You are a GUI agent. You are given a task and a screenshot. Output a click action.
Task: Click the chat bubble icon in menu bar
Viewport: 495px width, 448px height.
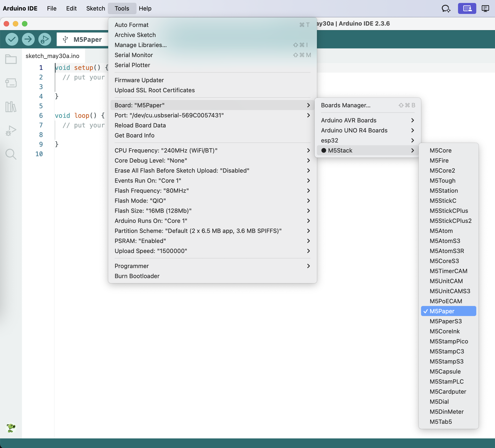446,9
